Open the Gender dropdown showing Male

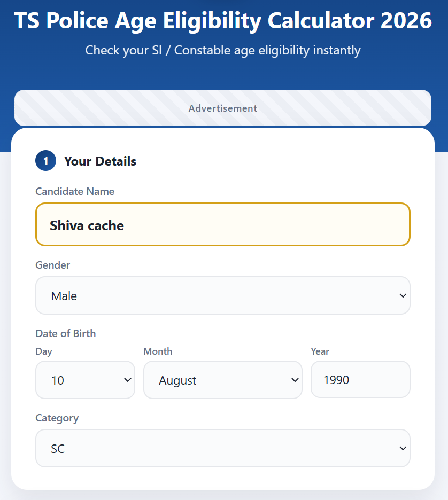tap(223, 295)
